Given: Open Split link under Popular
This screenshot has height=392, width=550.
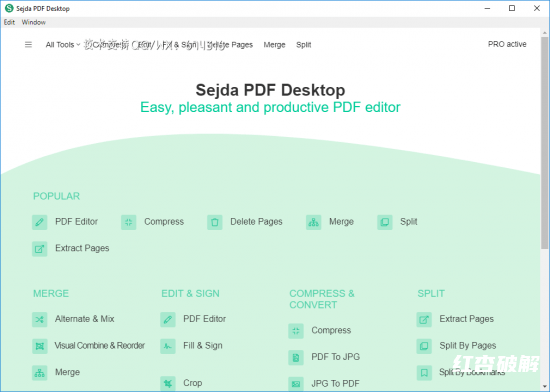Looking at the screenshot, I should coord(409,222).
